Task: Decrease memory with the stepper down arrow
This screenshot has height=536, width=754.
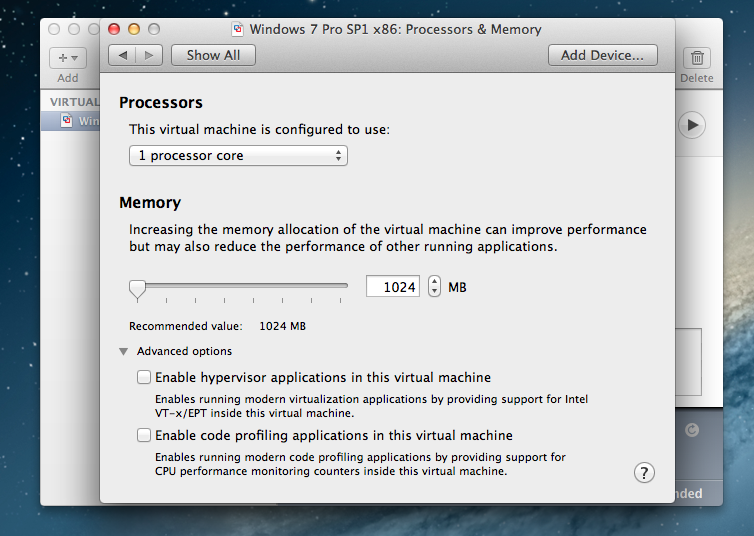Action: (x=434, y=292)
